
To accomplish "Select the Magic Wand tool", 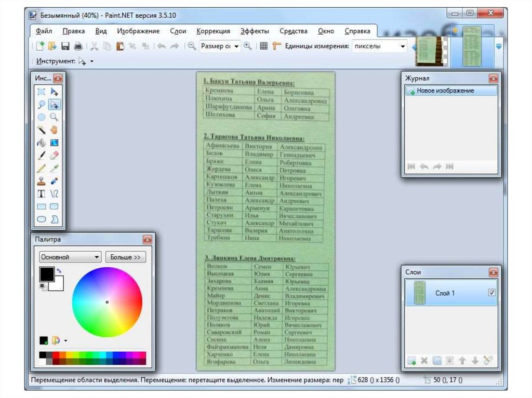I will (x=42, y=130).
